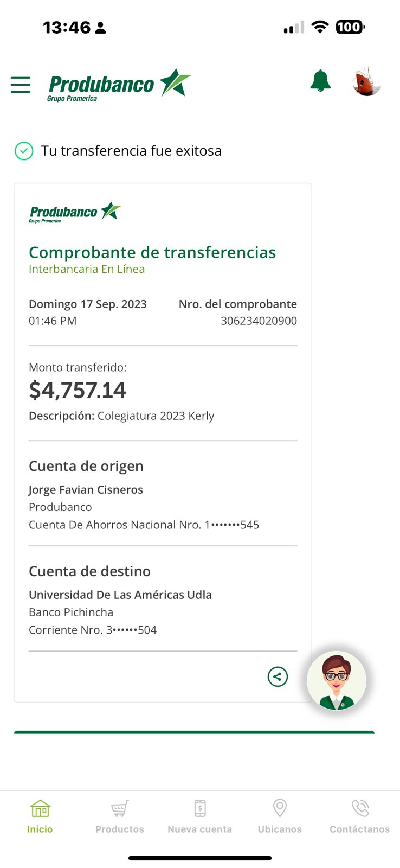Tap the Wi-Fi icon in status bar
This screenshot has width=400, height=868.
point(320,27)
